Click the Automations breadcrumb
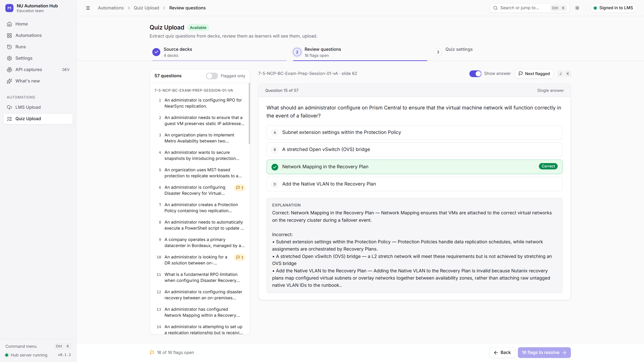 (x=111, y=8)
